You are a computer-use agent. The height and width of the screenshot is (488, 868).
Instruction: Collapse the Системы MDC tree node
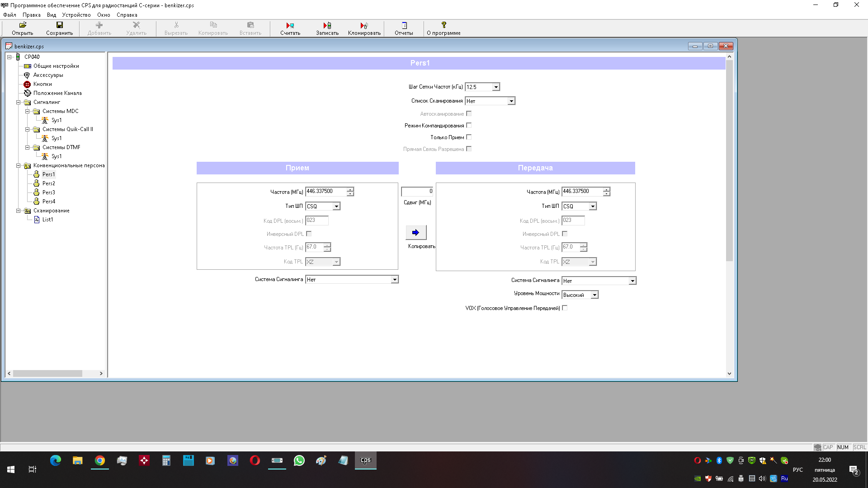(27, 111)
